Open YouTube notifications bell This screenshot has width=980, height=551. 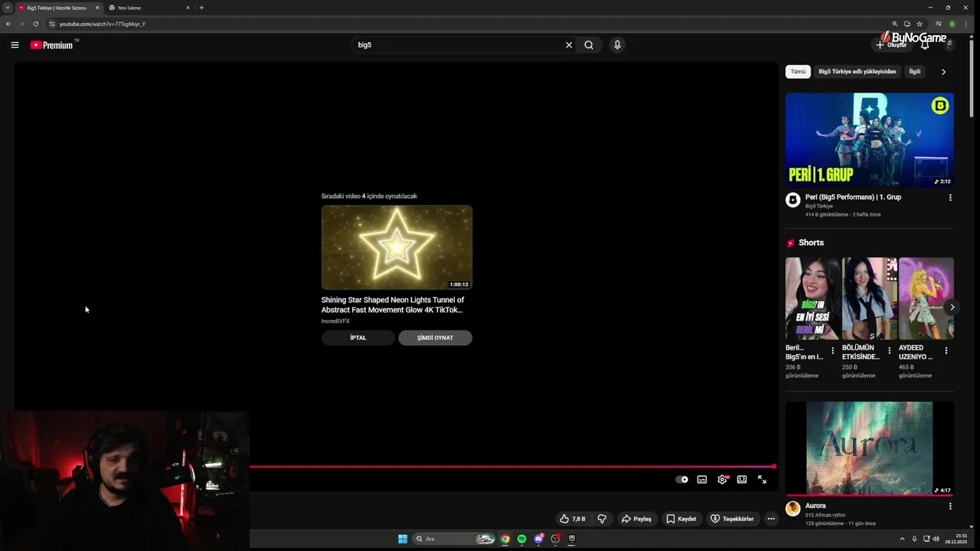pyautogui.click(x=925, y=45)
